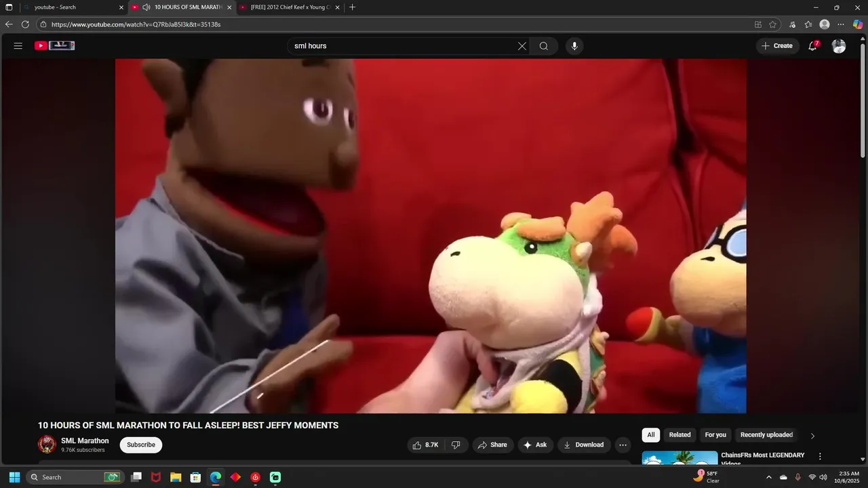868x488 pixels.
Task: Share the video
Action: click(493, 445)
